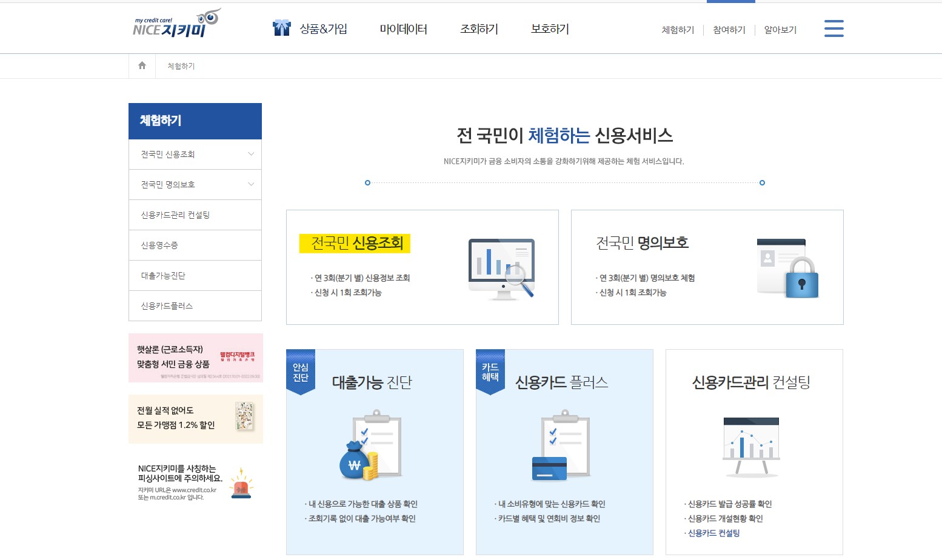Click the 신용카드 컨설팅 blue link

click(714, 533)
